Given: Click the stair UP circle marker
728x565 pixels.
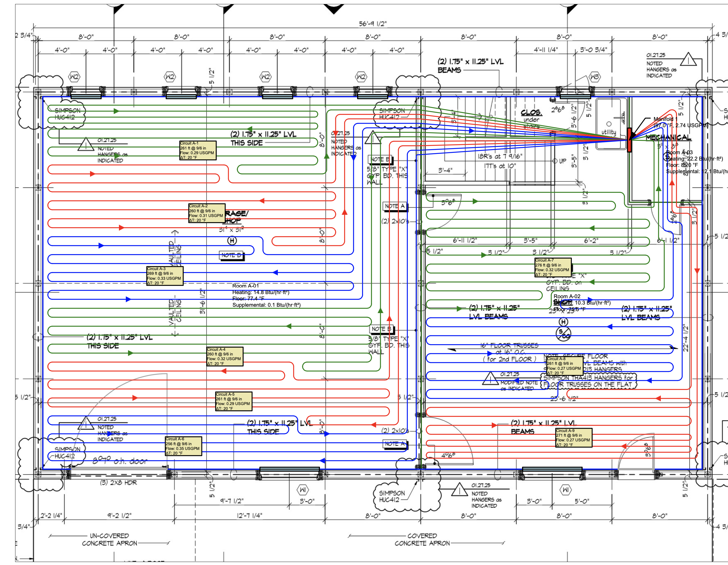Looking at the screenshot, I should pyautogui.click(x=555, y=161).
